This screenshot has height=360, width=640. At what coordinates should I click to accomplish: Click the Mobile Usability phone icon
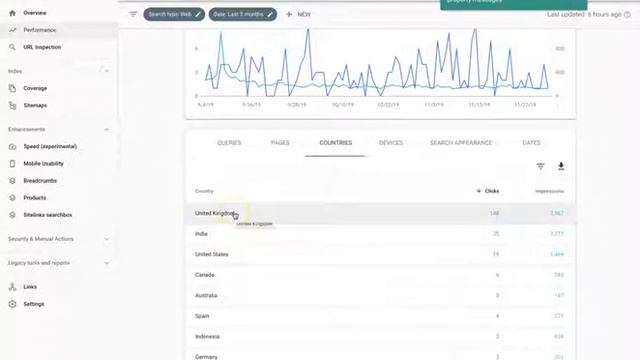12,164
